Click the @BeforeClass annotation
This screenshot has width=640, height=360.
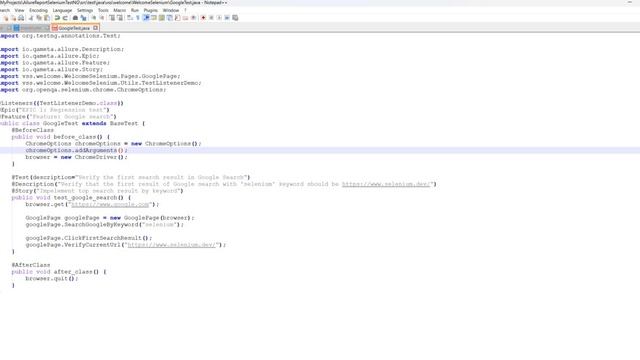coord(33,130)
